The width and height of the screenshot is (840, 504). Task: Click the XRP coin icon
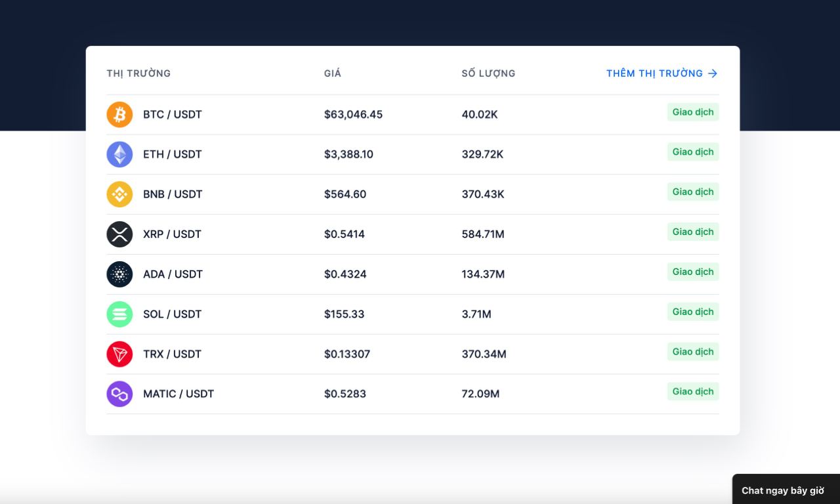[x=119, y=234]
